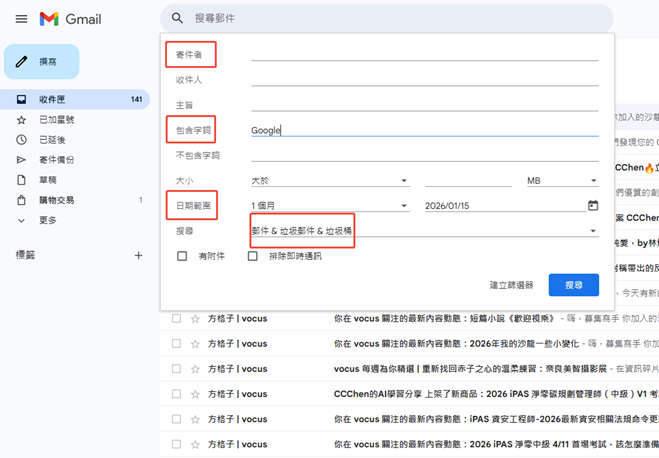This screenshot has height=458, width=659.
Task: Click the inbox icon in sidebar
Action: coord(21,100)
